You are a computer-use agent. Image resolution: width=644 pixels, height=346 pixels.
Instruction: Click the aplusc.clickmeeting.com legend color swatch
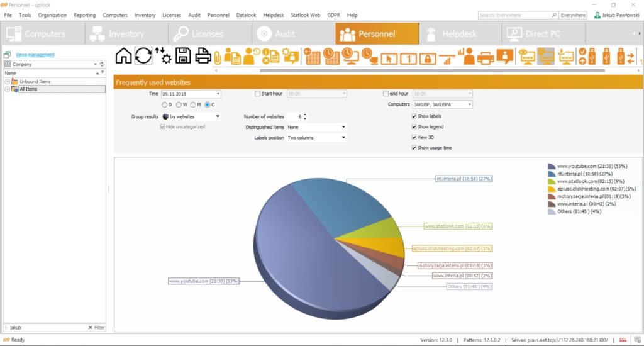[552, 189]
